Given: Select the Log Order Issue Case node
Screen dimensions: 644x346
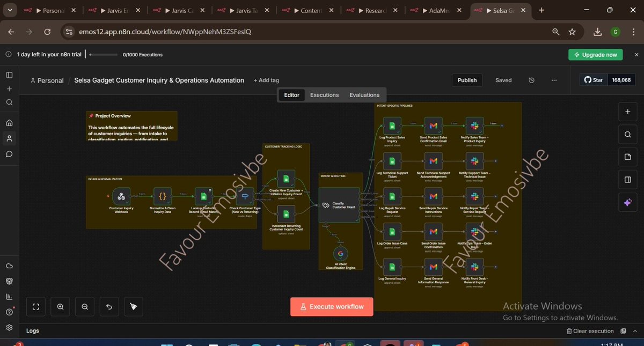Looking at the screenshot, I should click(x=392, y=232).
